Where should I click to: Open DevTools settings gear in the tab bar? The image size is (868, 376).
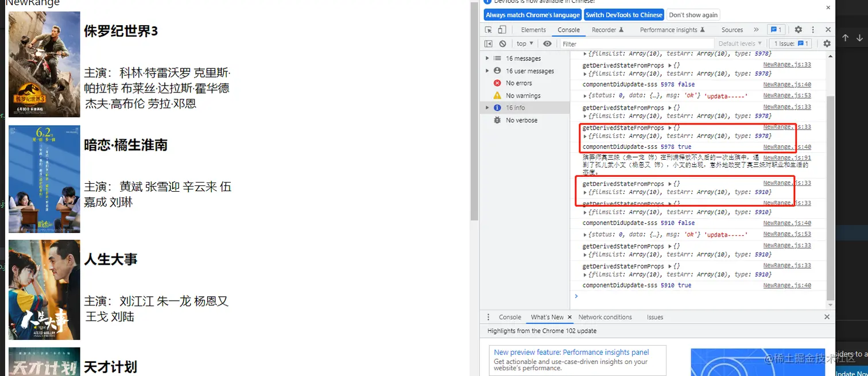coord(798,30)
